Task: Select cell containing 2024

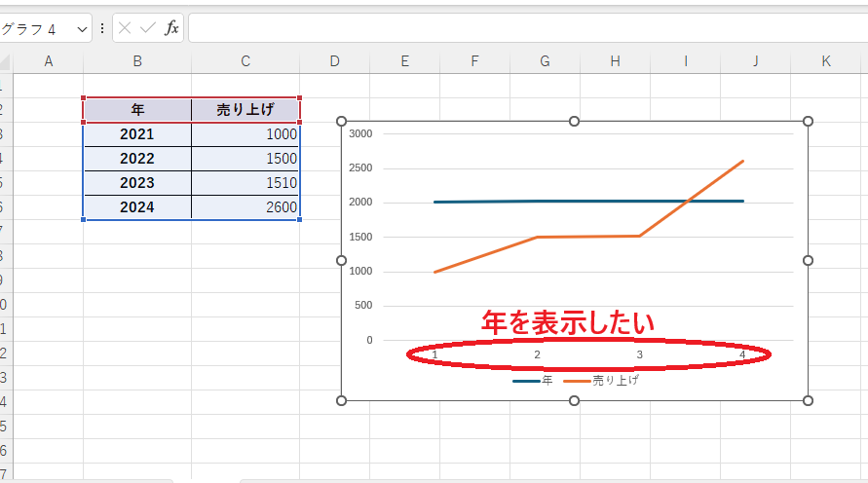Action: click(137, 207)
